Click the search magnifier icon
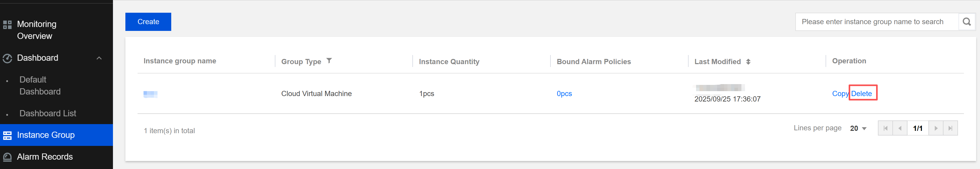Viewport: 980px width, 169px height. point(967,22)
